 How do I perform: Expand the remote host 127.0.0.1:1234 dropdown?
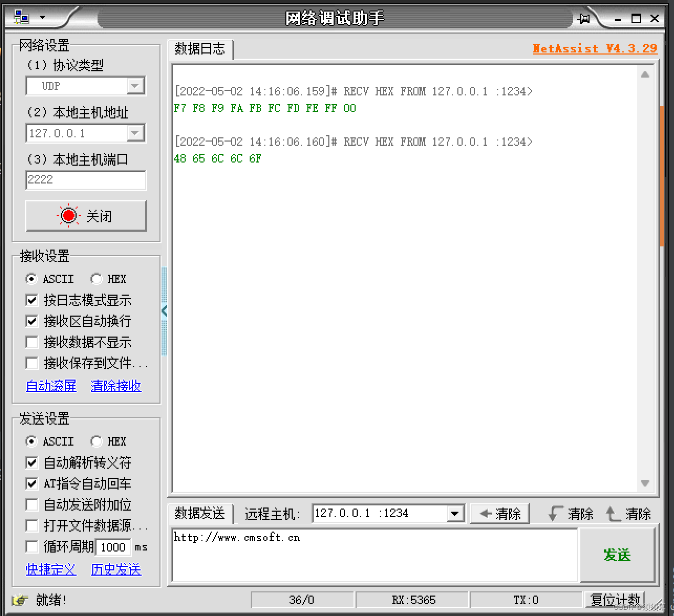455,513
